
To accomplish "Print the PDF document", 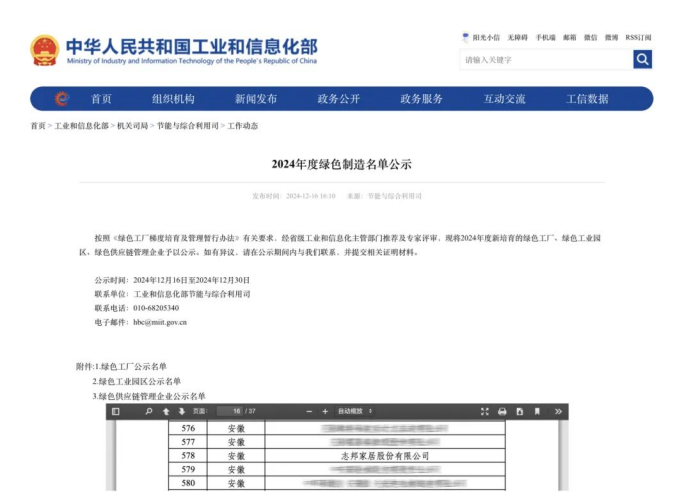I will 502,411.
